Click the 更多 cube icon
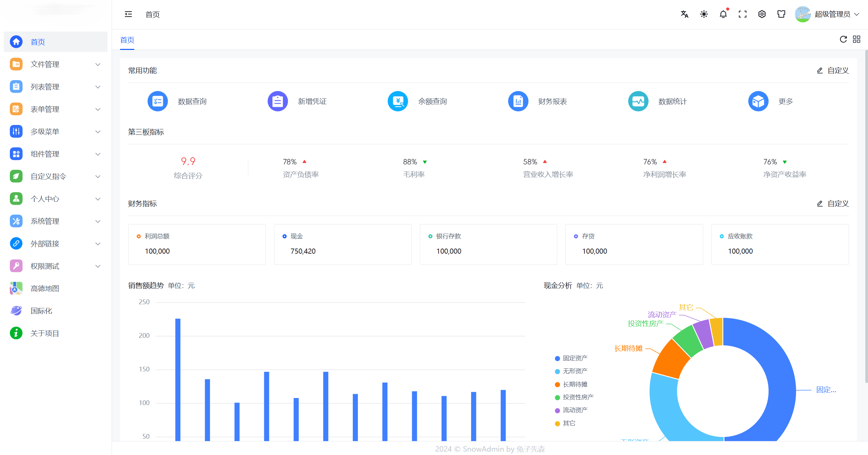 coord(758,101)
